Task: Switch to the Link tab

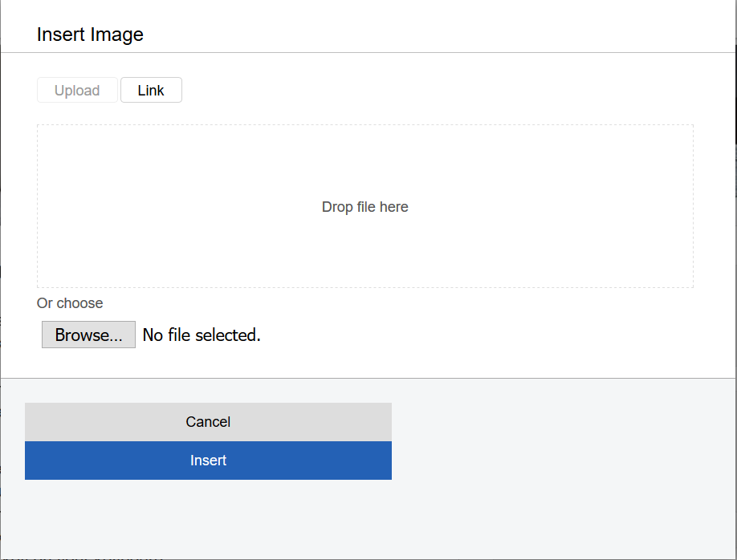Action: click(x=151, y=91)
